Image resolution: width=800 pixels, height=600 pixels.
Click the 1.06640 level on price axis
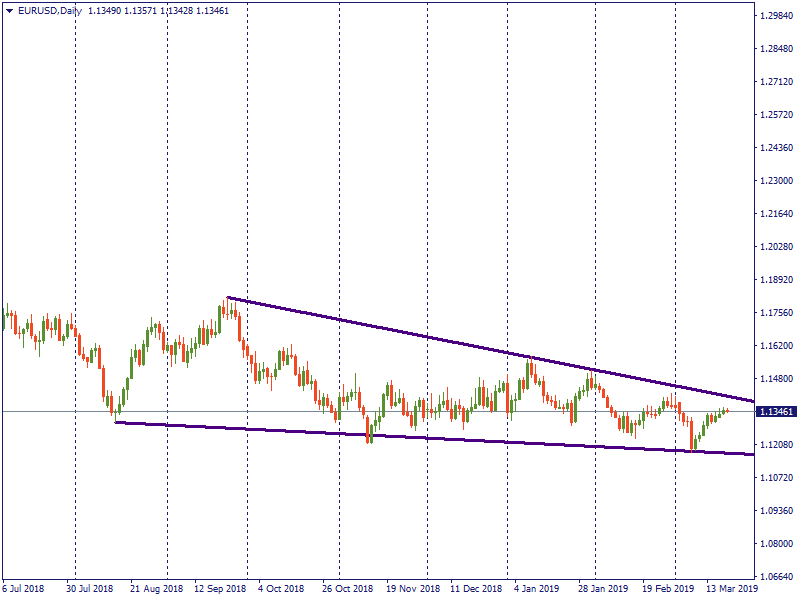point(776,577)
